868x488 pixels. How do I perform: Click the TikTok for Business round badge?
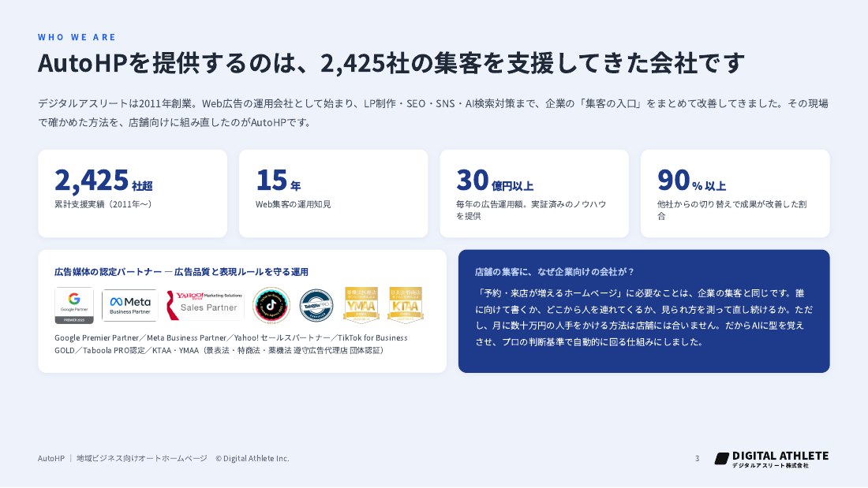point(271,305)
